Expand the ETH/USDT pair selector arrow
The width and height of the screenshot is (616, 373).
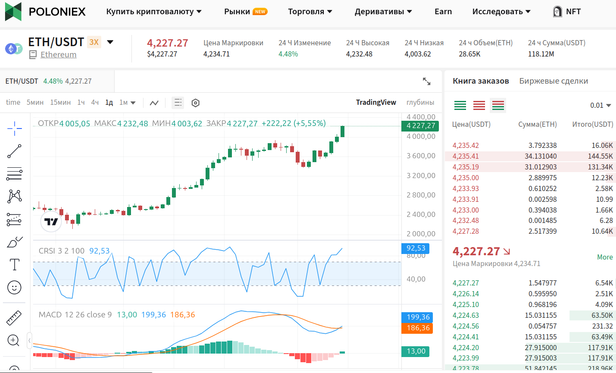tap(110, 42)
